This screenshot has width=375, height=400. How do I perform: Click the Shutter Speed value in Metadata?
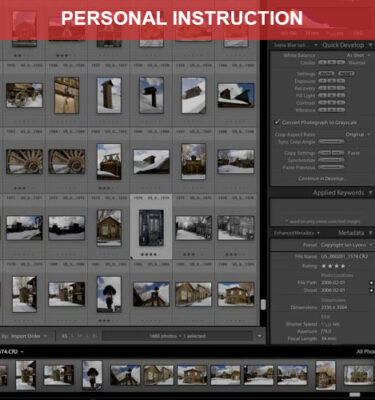click(330, 324)
